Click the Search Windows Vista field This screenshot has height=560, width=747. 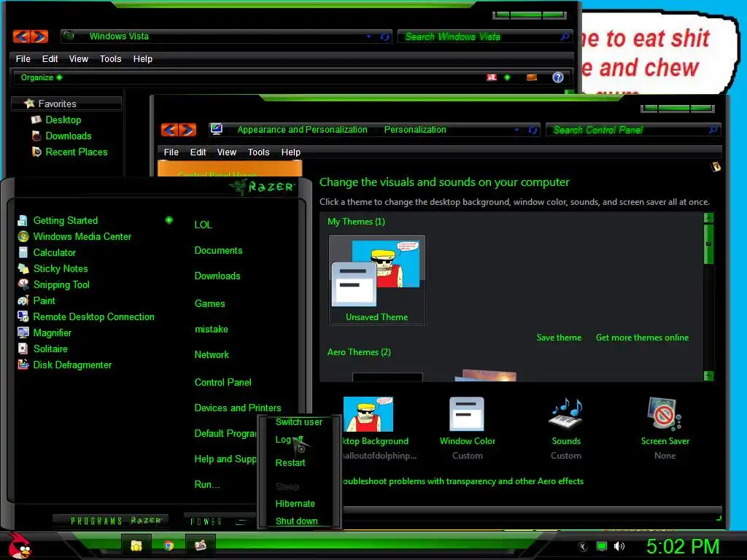[484, 36]
